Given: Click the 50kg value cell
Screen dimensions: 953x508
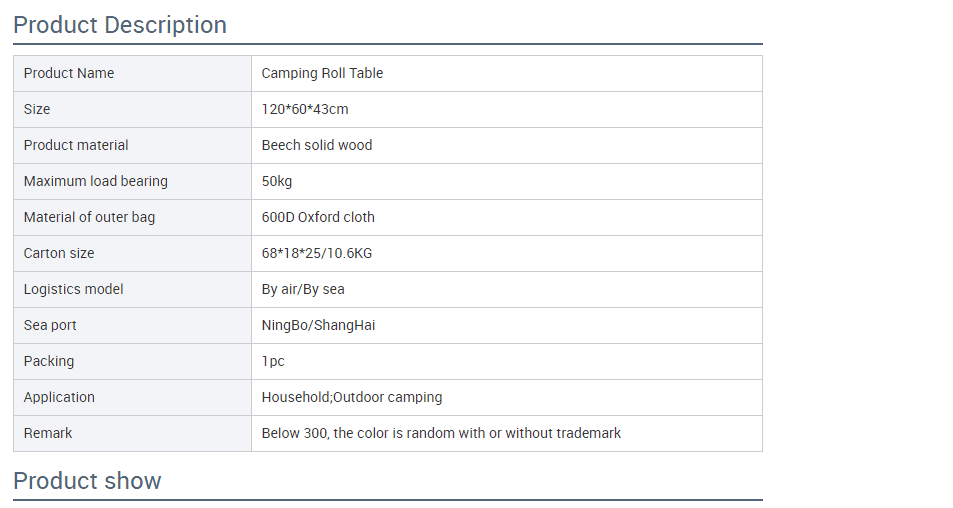Looking at the screenshot, I should coord(507,181).
